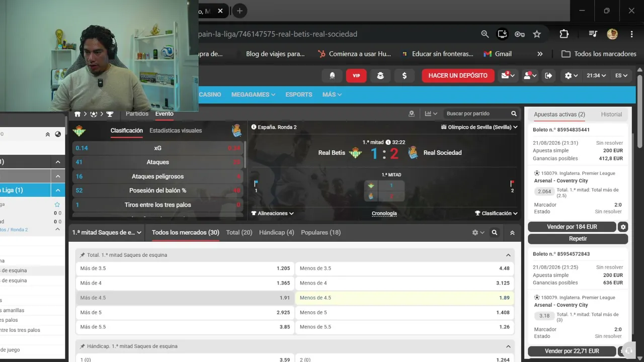Click the football breadcrumb icon
This screenshot has height=362, width=644.
click(94, 114)
